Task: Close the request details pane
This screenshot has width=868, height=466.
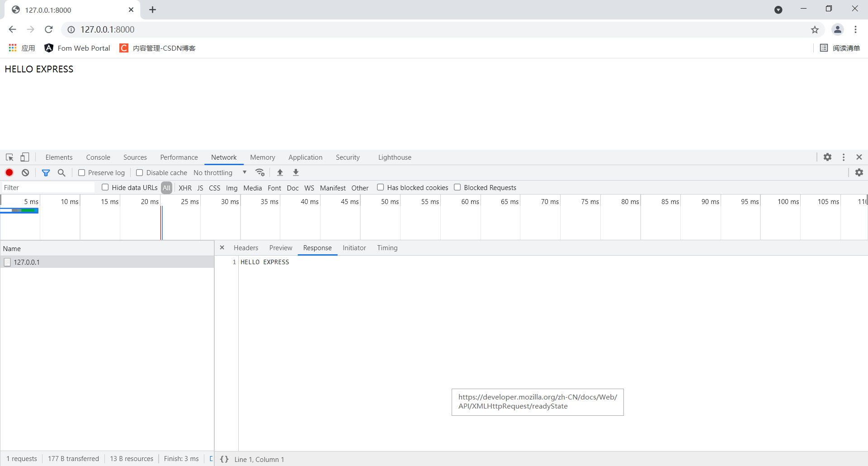Action: (x=222, y=247)
